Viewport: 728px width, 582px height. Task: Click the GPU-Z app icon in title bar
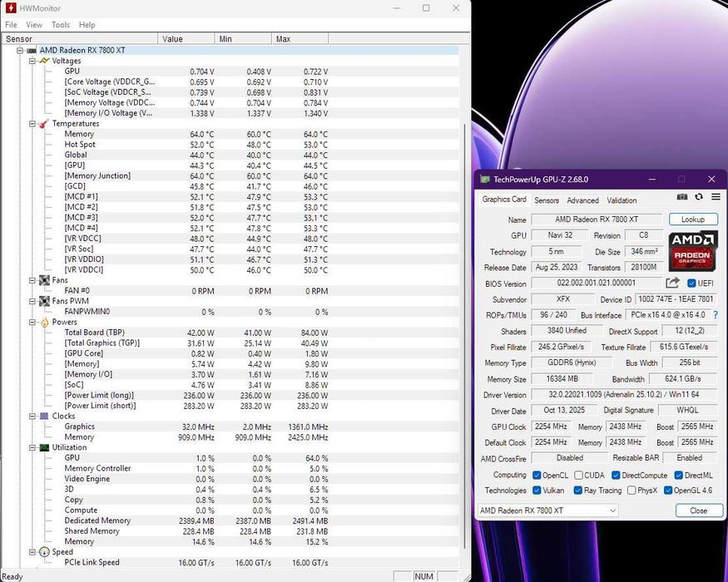(485, 179)
